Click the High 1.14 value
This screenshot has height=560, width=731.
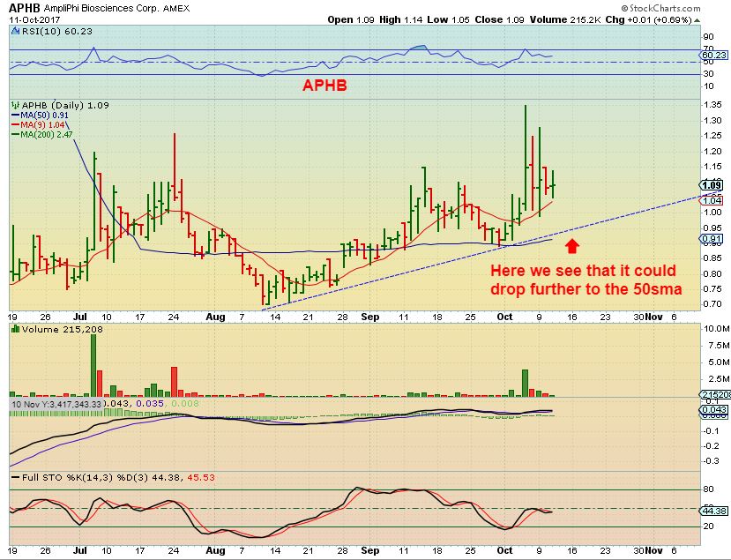point(401,20)
